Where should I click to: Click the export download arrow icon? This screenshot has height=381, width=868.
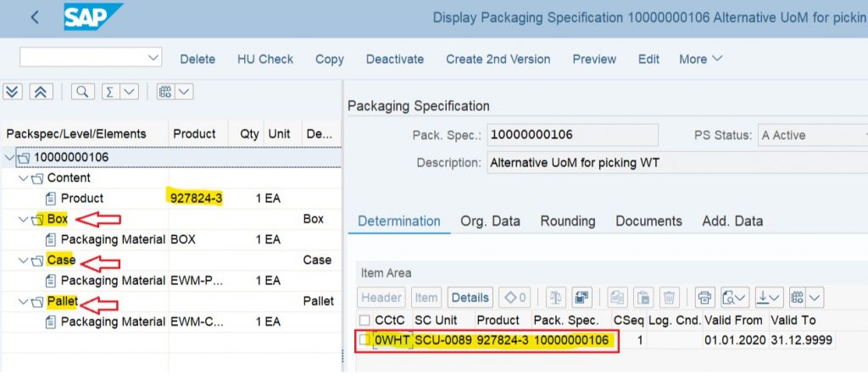[x=764, y=297]
